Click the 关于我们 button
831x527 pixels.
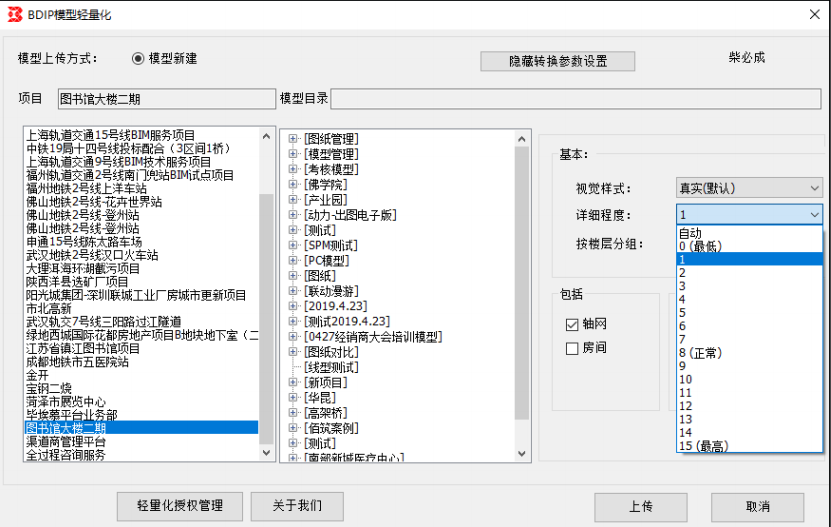[297, 506]
